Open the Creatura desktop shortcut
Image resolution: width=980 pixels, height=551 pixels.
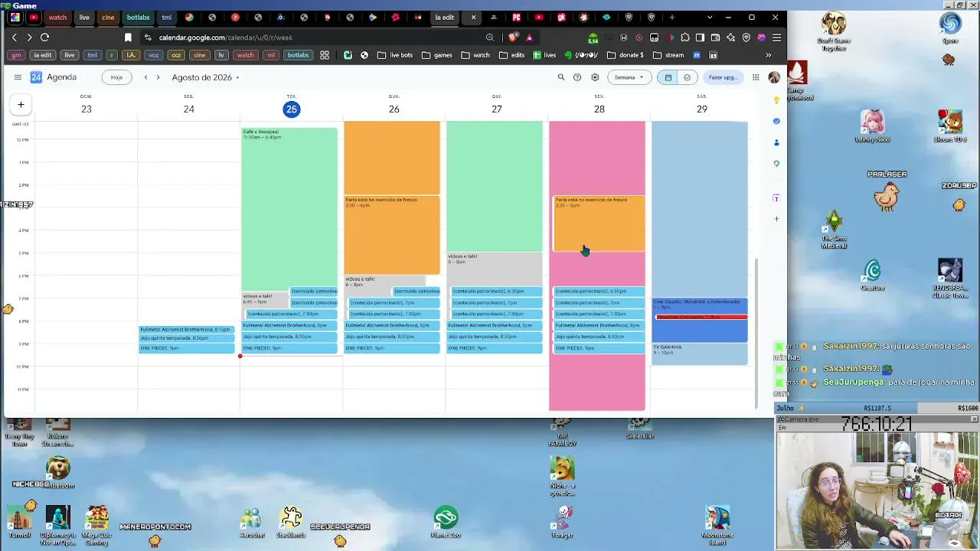(873, 276)
